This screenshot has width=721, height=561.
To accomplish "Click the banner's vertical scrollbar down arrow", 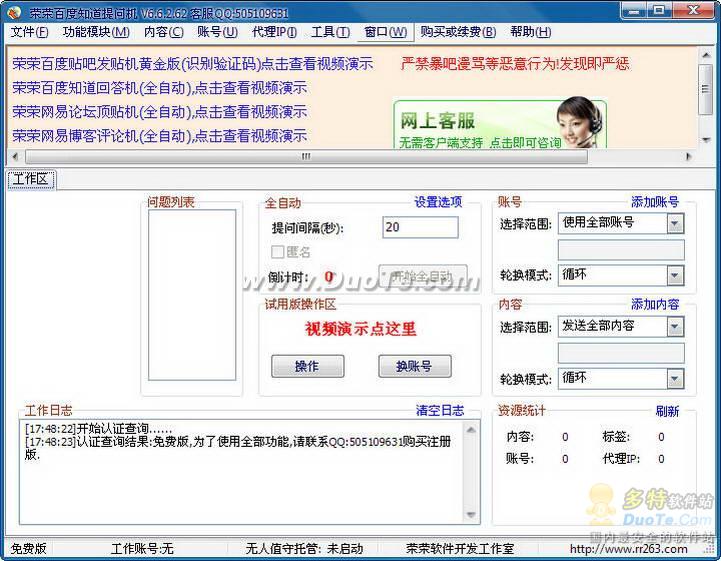I will tap(706, 141).
